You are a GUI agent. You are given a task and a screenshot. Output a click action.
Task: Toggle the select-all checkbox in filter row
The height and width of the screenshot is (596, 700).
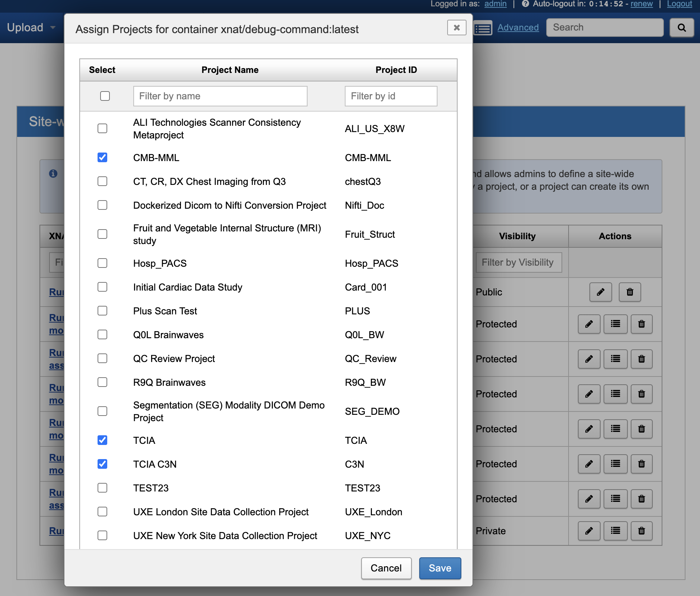point(105,96)
